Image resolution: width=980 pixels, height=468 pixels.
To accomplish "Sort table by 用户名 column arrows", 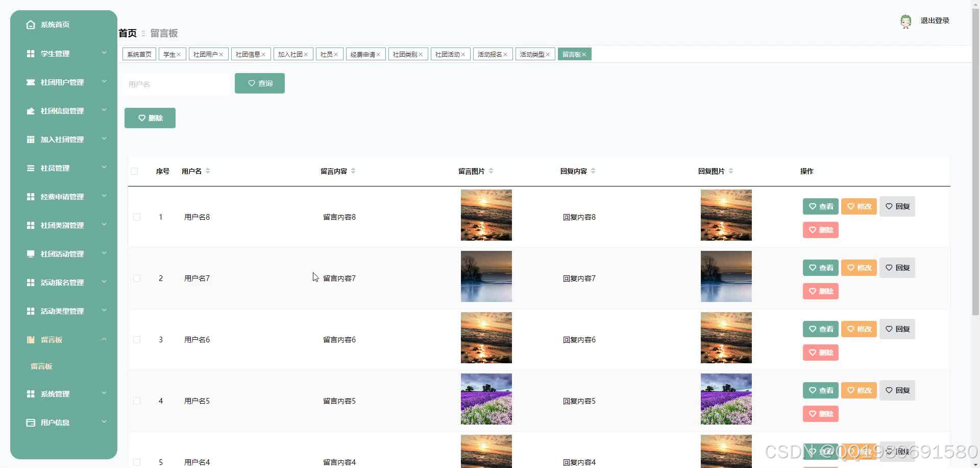I will pos(208,171).
